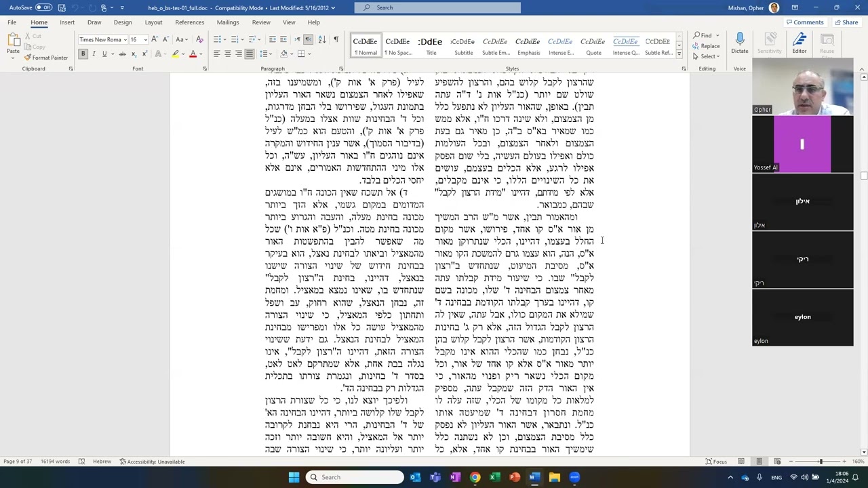Image resolution: width=868 pixels, height=488 pixels.
Task: Open Google Chrome from taskbar
Action: 475,477
